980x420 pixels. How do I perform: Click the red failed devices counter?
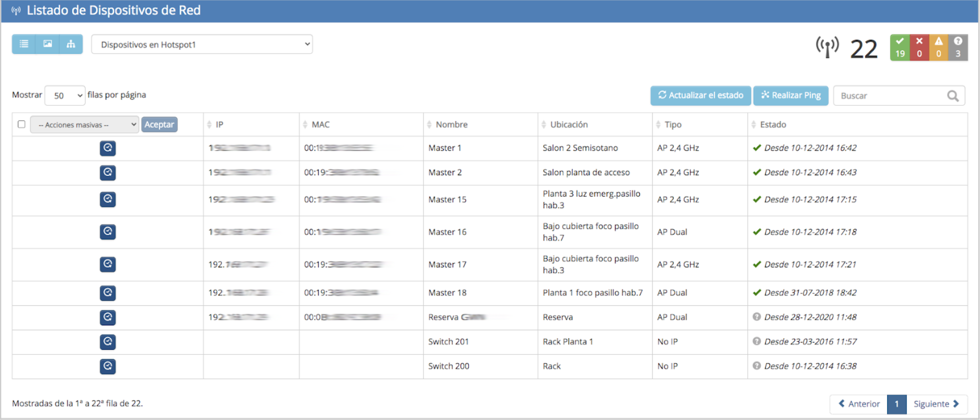(x=919, y=48)
